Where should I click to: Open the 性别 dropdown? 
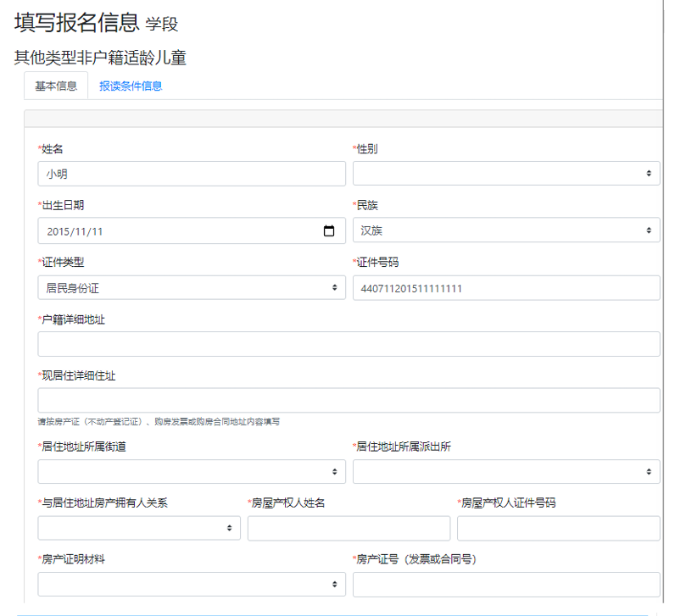coord(506,174)
